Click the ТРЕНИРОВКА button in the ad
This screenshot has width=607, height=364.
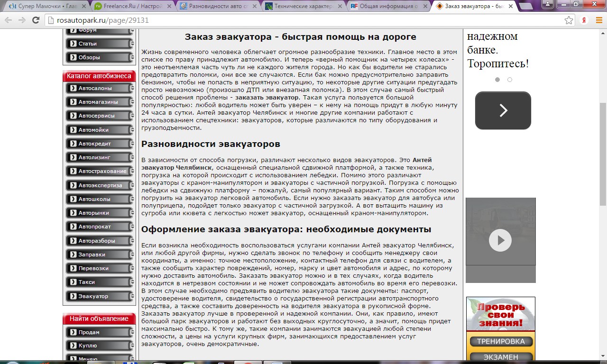coord(501,341)
